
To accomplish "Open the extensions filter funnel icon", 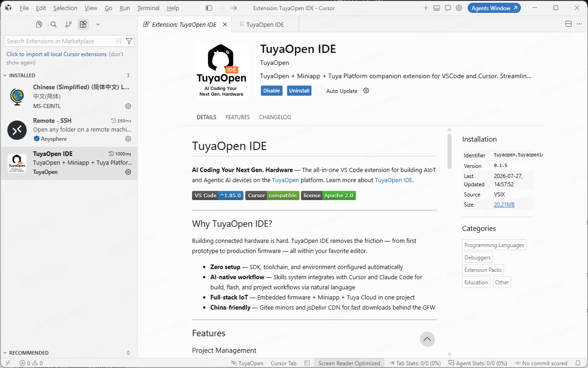I will [x=129, y=41].
